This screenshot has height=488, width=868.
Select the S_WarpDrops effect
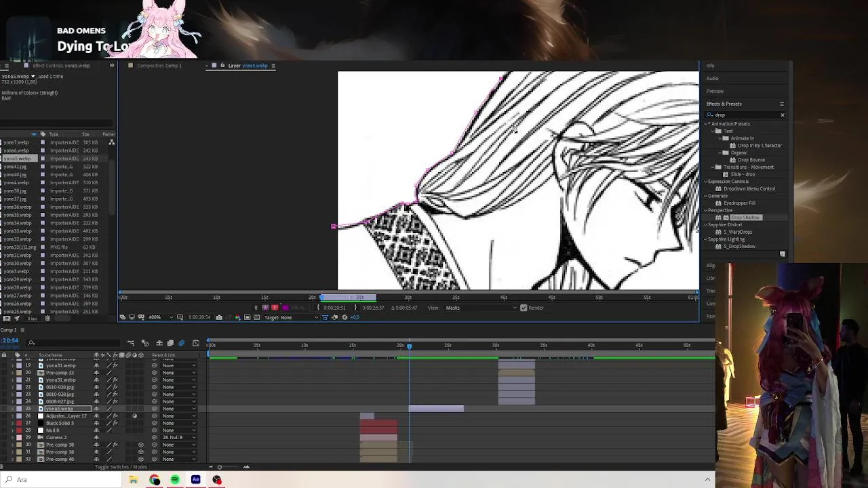738,232
